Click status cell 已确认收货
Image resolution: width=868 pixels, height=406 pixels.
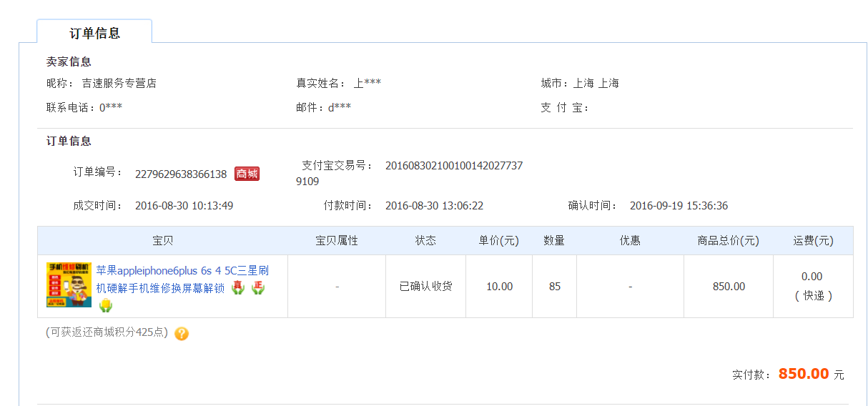425,287
